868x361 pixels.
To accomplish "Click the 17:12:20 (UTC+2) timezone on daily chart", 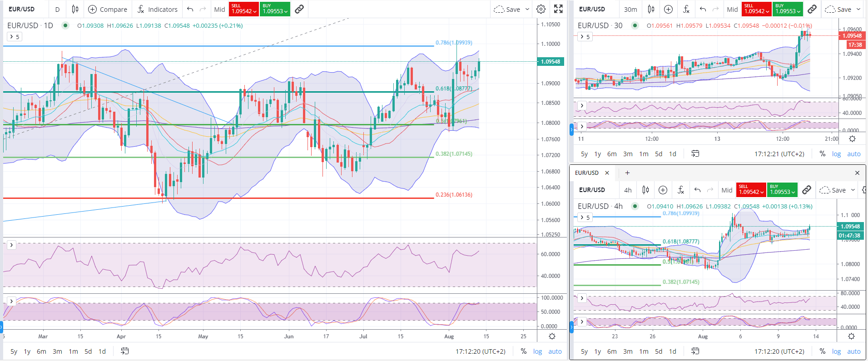I will (481, 351).
